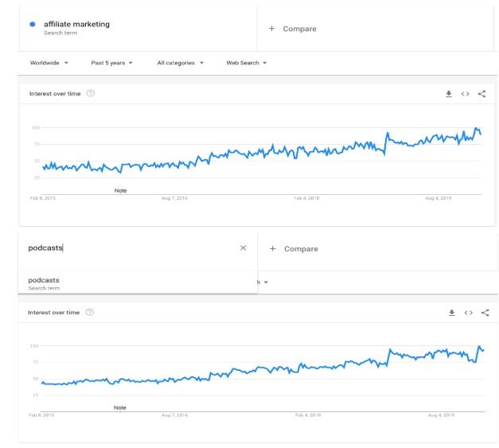Open the Worldwide region dropdown
The width and height of the screenshot is (499, 448).
tap(49, 63)
